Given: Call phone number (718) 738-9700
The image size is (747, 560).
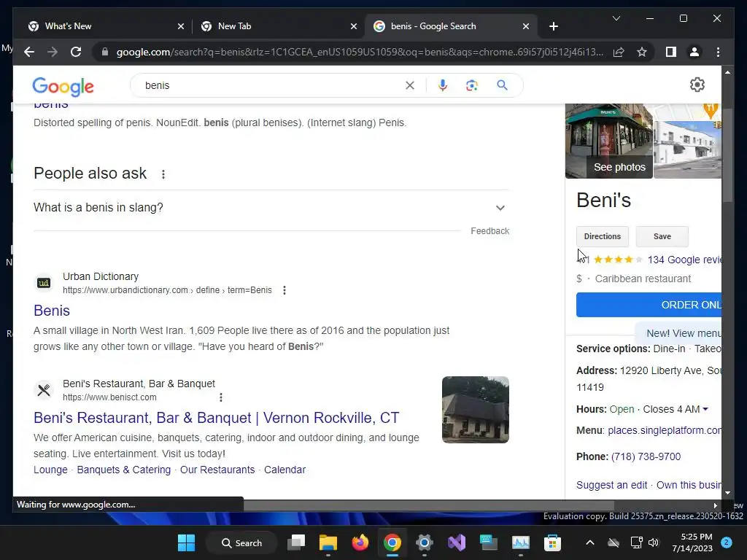Looking at the screenshot, I should click(x=646, y=456).
